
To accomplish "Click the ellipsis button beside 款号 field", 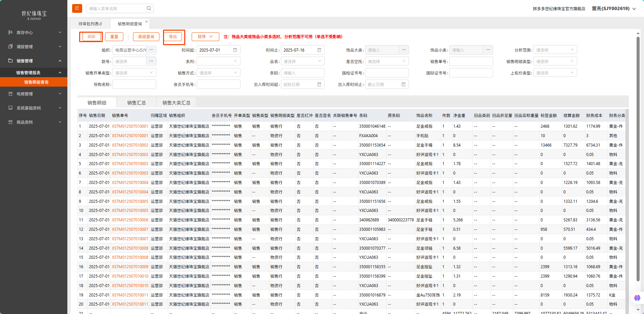I will [151, 62].
